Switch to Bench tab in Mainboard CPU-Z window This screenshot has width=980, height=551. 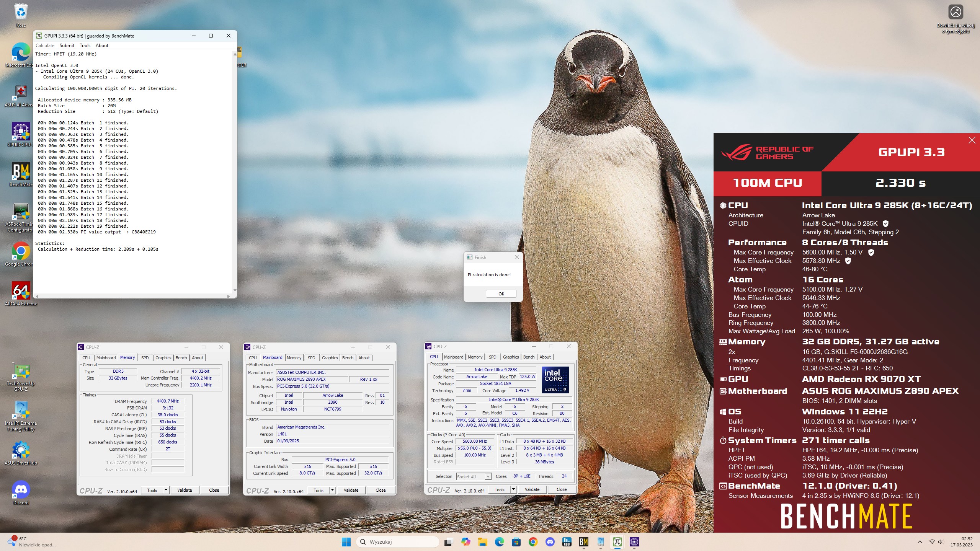click(x=348, y=358)
